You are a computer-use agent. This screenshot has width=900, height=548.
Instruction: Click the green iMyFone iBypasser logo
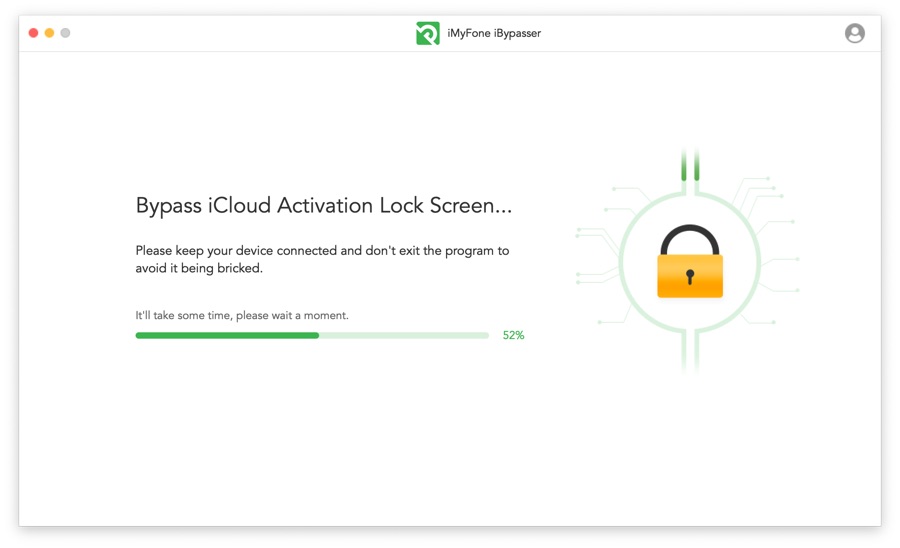coord(428,33)
